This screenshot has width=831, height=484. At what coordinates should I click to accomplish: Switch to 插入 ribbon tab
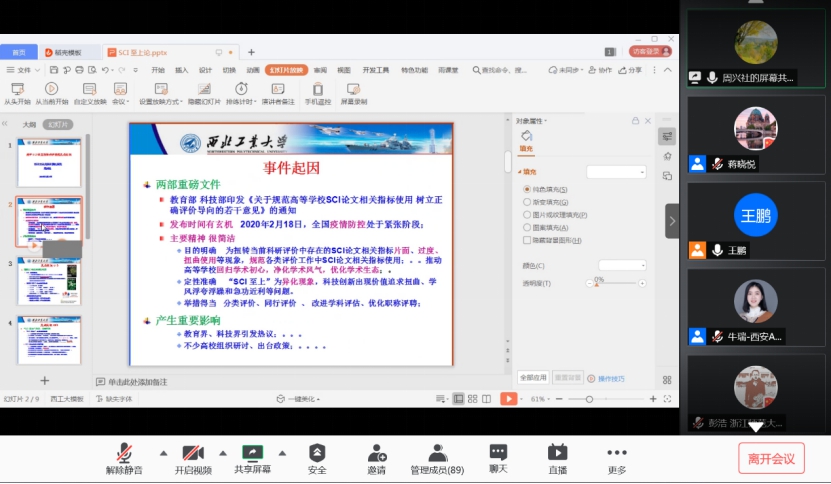181,70
